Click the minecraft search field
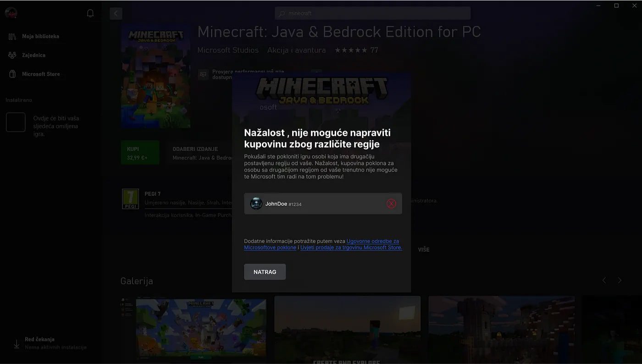The image size is (642, 364). tap(372, 13)
